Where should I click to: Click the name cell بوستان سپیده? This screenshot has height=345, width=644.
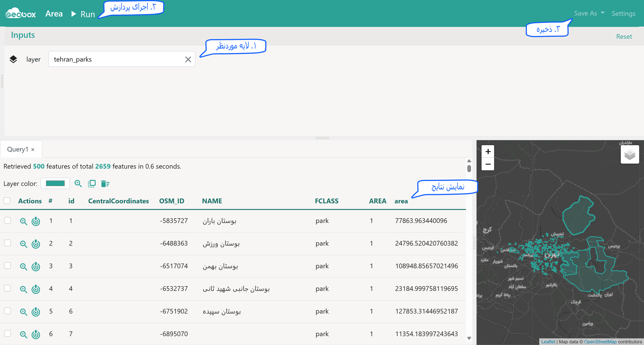tap(222, 311)
